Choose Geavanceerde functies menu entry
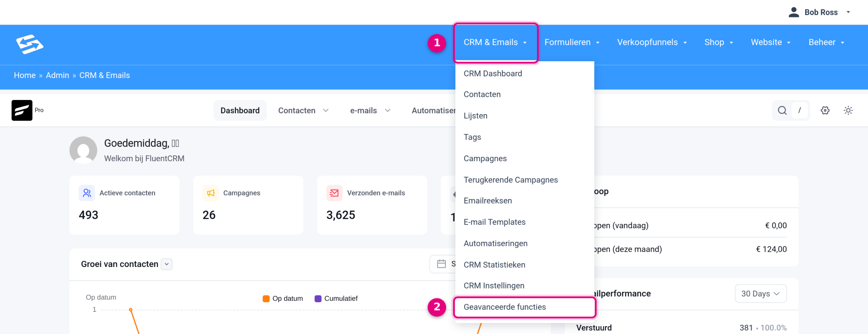 (525, 307)
